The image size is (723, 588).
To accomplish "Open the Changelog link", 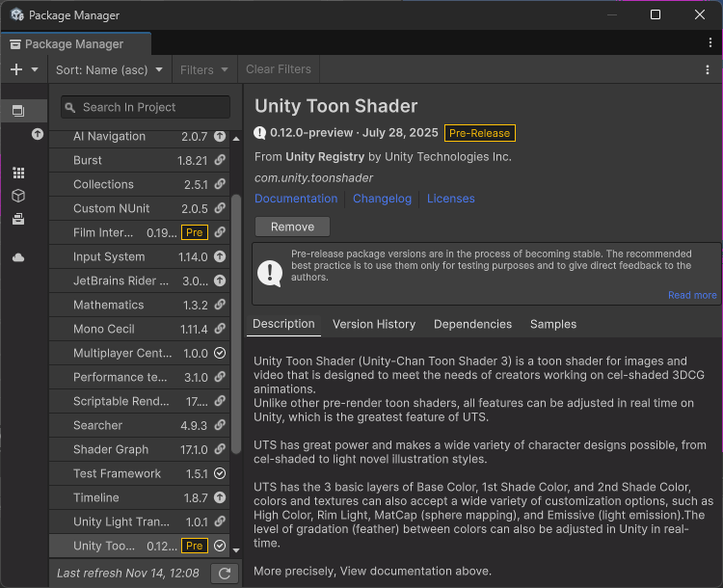I will point(382,199).
